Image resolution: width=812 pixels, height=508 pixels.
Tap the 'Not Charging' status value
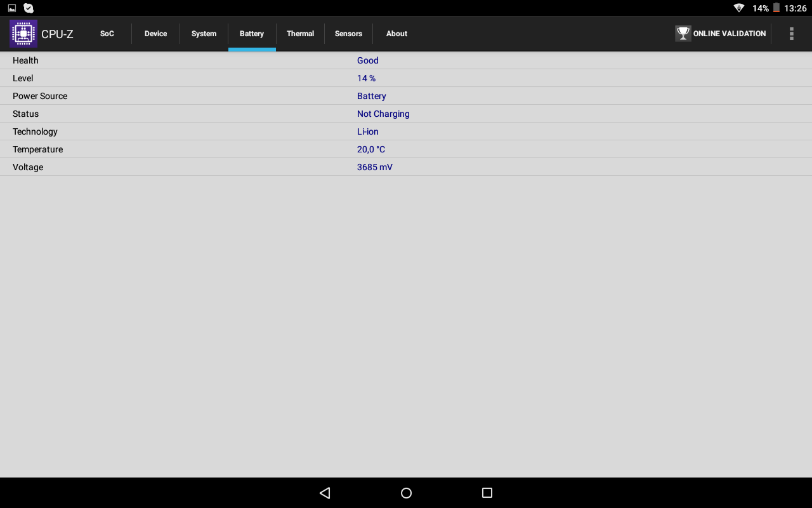click(x=383, y=114)
